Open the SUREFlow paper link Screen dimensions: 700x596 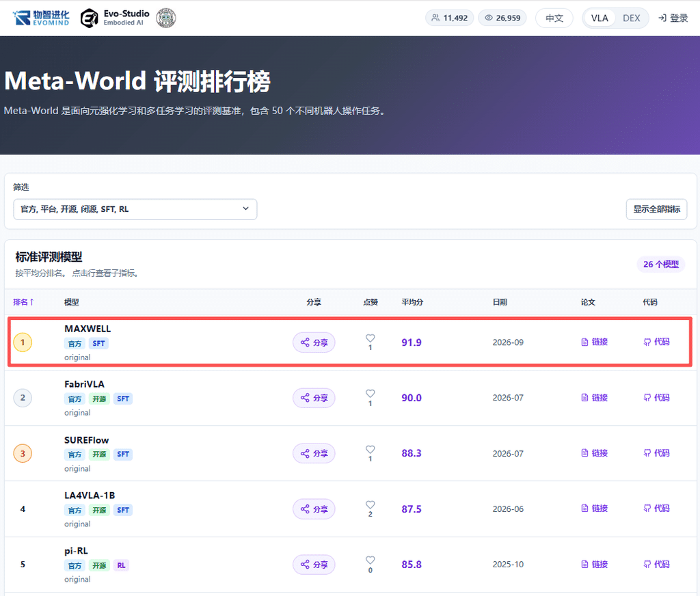[594, 452]
